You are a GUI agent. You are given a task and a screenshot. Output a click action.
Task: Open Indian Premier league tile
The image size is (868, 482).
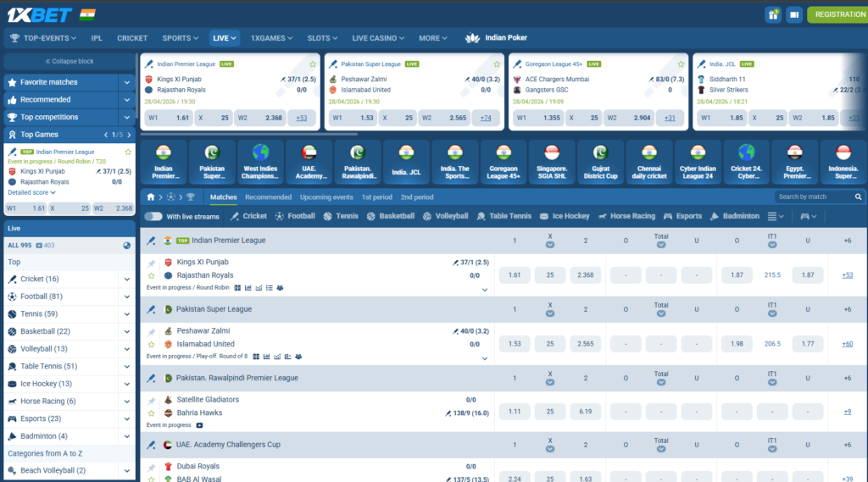(x=164, y=162)
